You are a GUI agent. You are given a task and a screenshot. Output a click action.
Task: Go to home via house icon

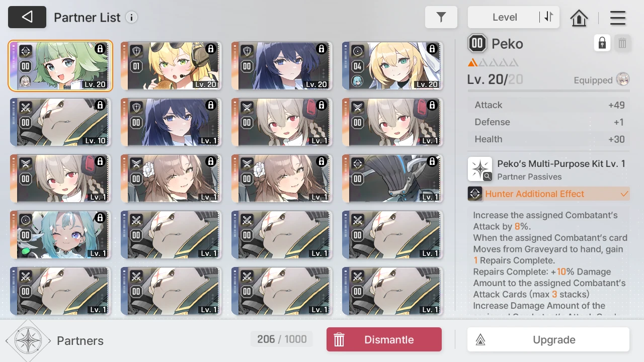tap(579, 18)
